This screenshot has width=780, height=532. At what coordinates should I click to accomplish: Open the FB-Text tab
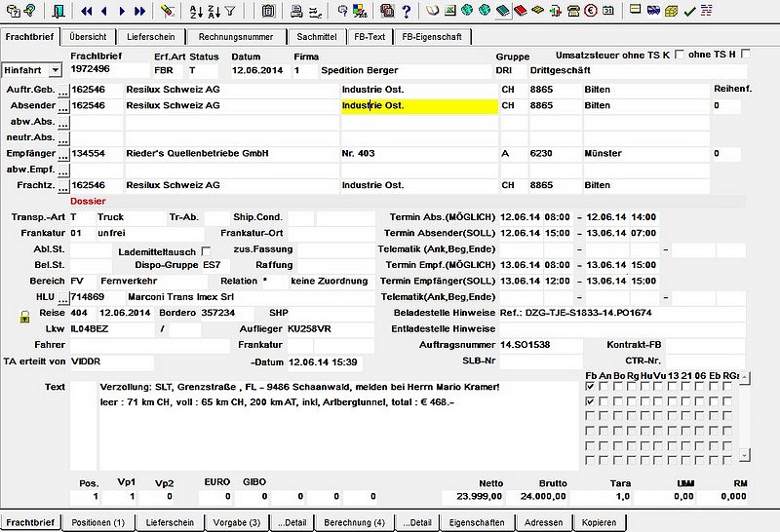[370, 37]
